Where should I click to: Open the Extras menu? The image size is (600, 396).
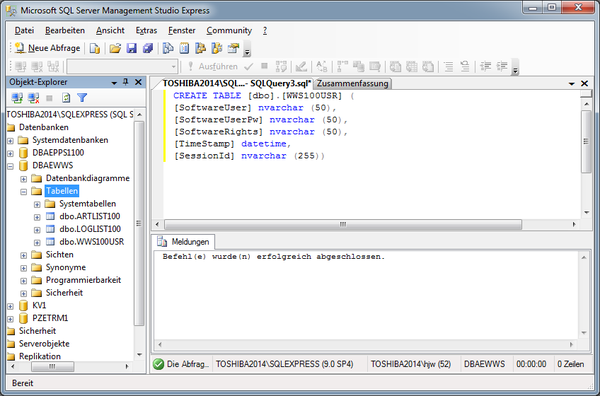[146, 31]
